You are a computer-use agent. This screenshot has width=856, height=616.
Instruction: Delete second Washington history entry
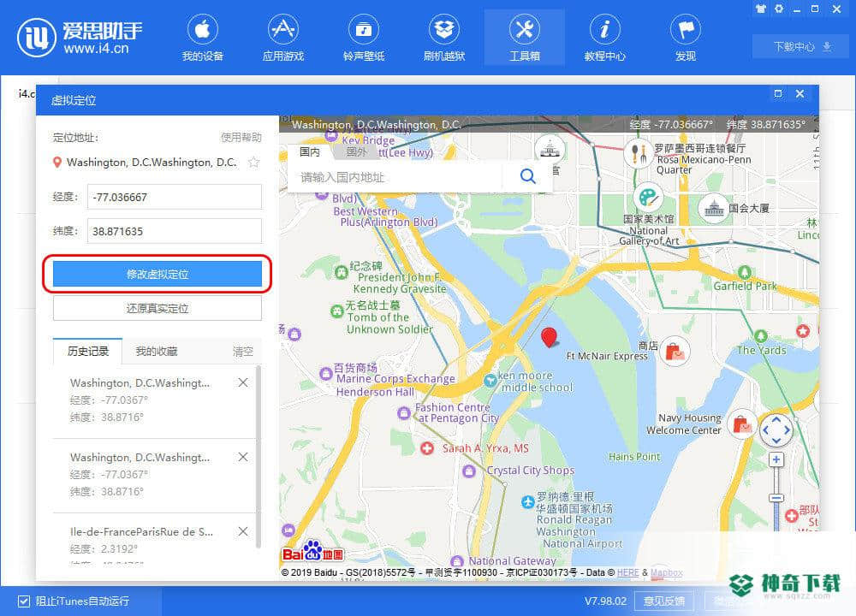(x=243, y=457)
